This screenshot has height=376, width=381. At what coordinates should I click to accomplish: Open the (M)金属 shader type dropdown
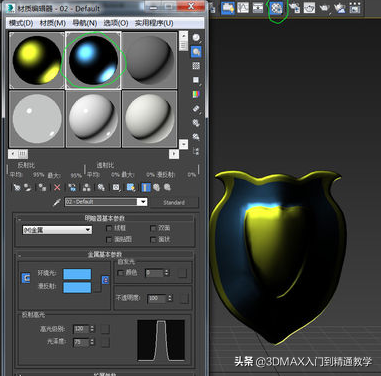pos(57,230)
